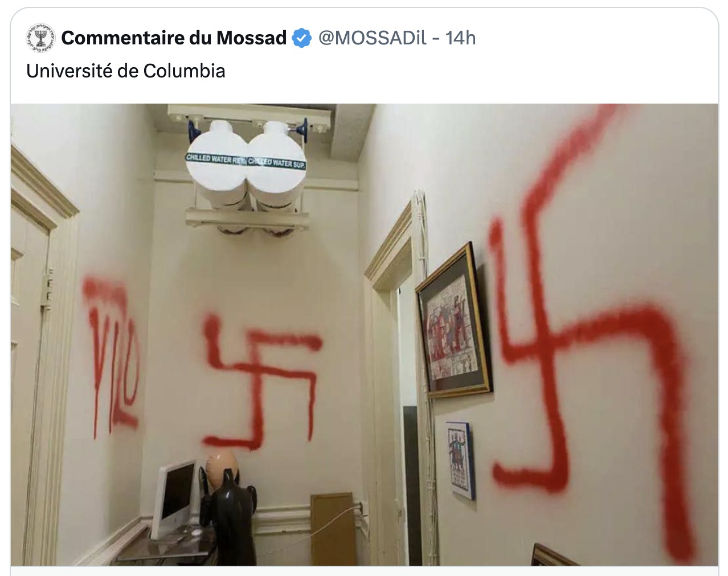Open the 14h timestamp permalink
The height and width of the screenshot is (576, 728).
pos(460,38)
